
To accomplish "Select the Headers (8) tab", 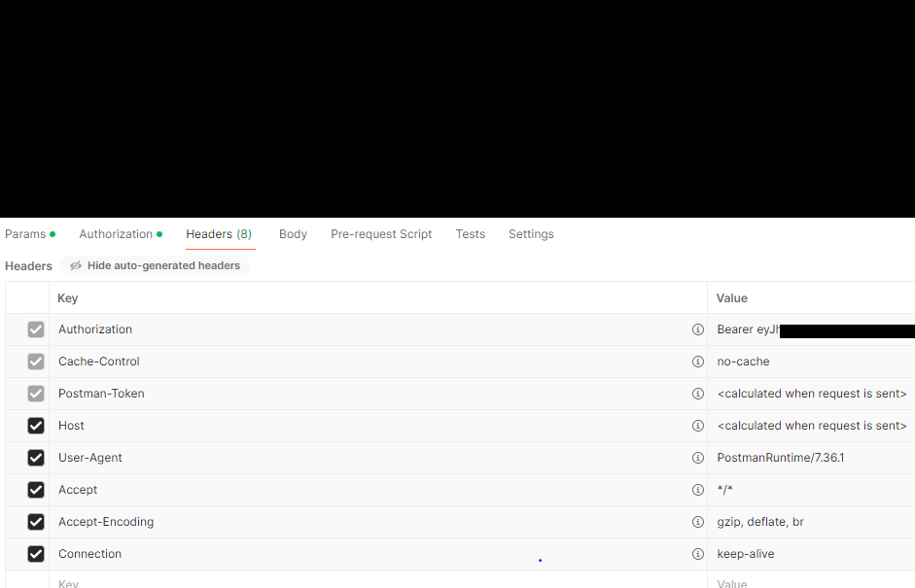I will 219,234.
